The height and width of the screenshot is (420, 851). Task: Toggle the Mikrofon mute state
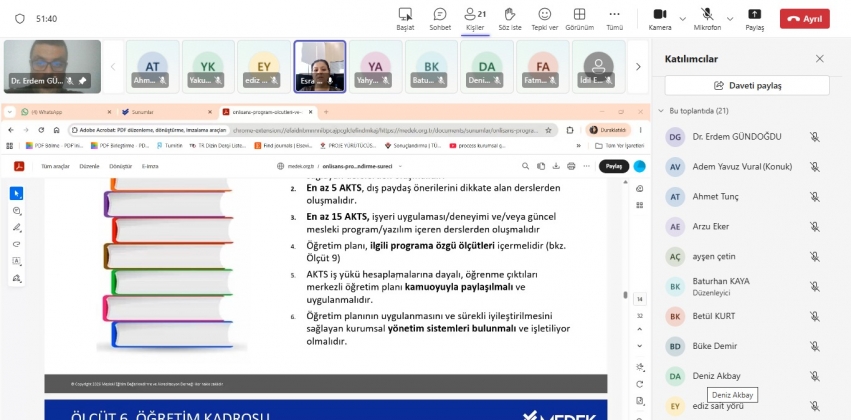pos(707,19)
